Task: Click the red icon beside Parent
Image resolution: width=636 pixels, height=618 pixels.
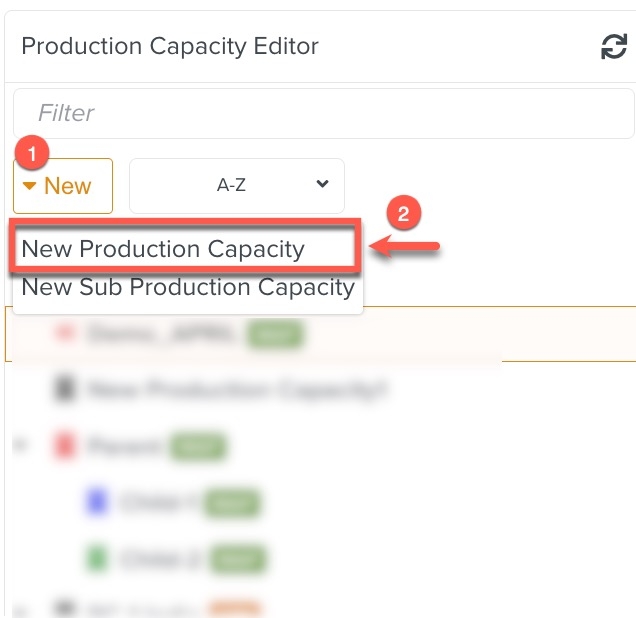Action: coord(65,446)
